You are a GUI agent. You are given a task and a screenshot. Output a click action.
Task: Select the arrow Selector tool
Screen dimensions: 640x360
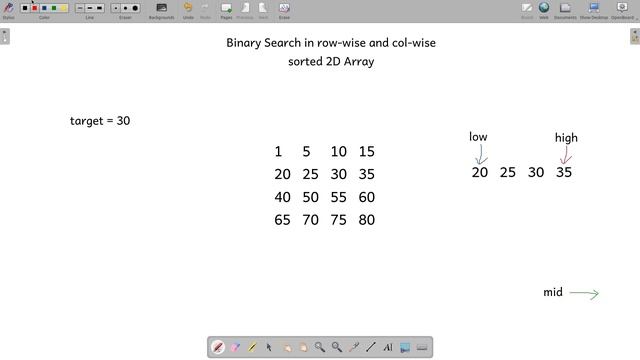(269, 347)
